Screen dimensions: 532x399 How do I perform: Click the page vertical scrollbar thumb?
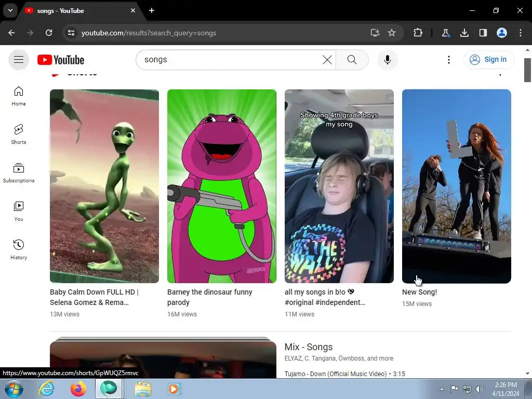pyautogui.click(x=527, y=70)
